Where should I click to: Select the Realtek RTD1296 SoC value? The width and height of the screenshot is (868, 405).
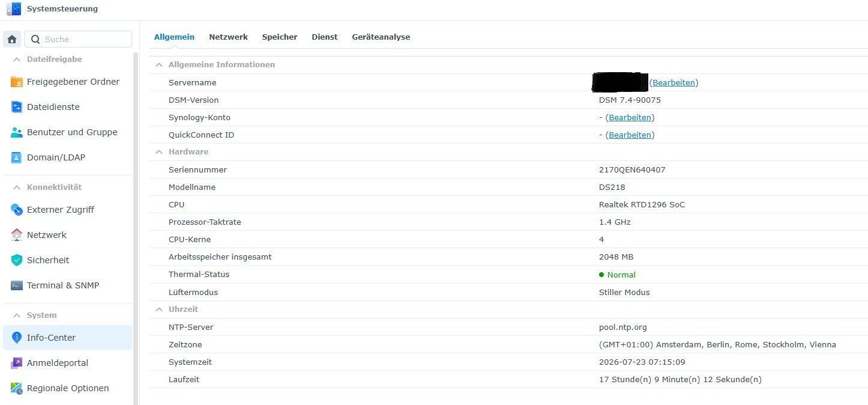(642, 204)
